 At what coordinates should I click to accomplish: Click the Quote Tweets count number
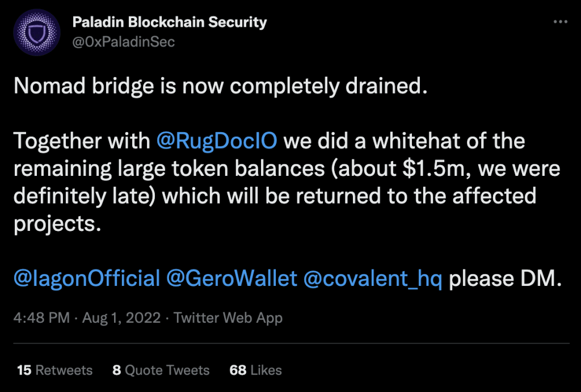click(x=116, y=370)
